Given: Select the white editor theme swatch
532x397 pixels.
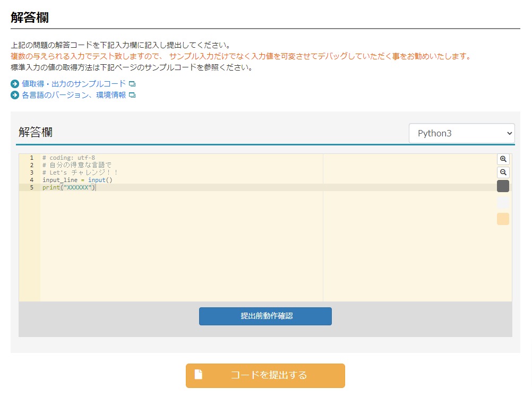Looking at the screenshot, I should coord(503,202).
